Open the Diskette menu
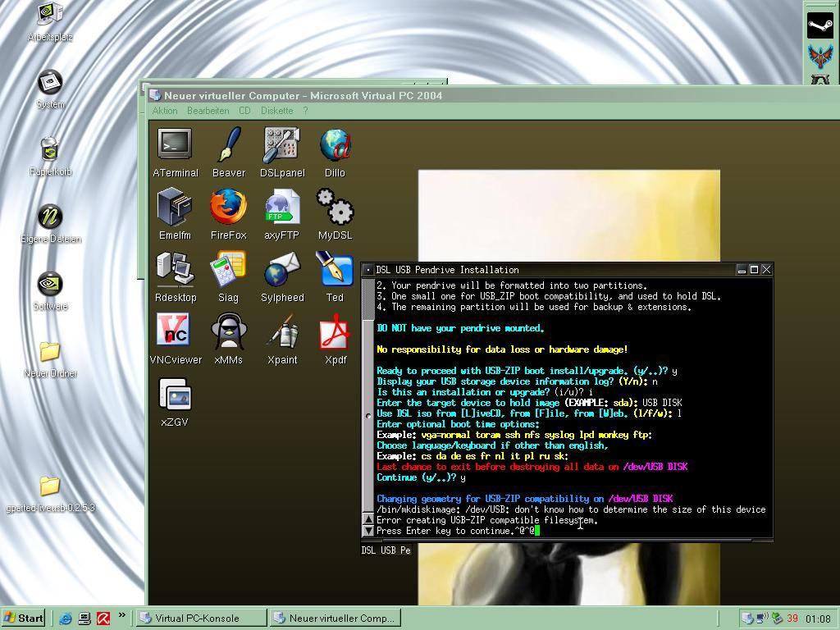 click(277, 111)
